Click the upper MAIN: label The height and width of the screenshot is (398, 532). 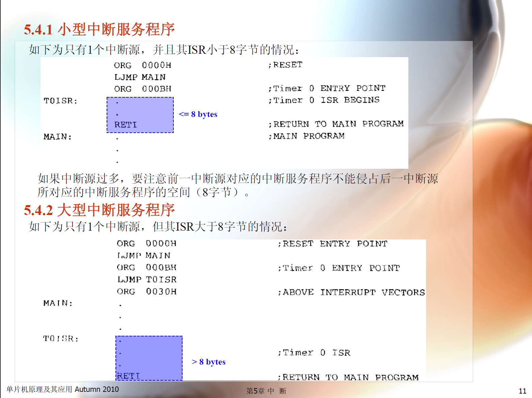tap(58, 137)
